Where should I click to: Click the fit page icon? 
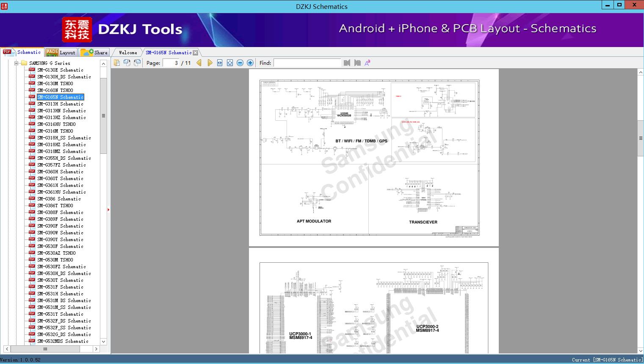(230, 63)
